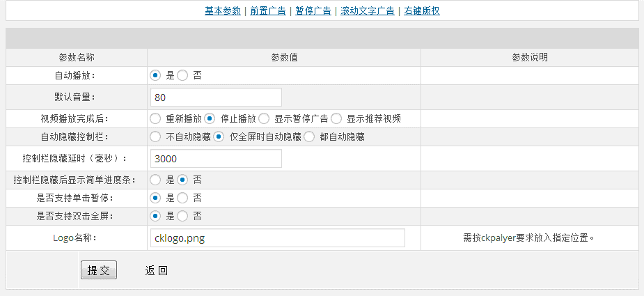Image resolution: width=644 pixels, height=296 pixels.
Task: Click the 参数说明 column header
Action: [x=529, y=58]
